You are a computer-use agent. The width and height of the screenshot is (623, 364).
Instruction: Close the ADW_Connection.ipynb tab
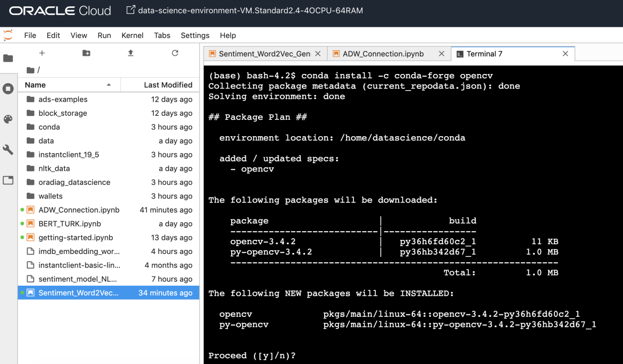(x=441, y=54)
